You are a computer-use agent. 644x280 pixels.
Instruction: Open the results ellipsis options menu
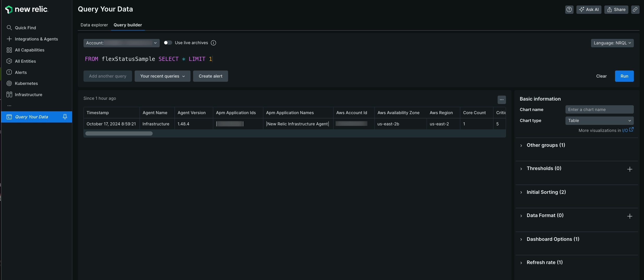click(502, 100)
